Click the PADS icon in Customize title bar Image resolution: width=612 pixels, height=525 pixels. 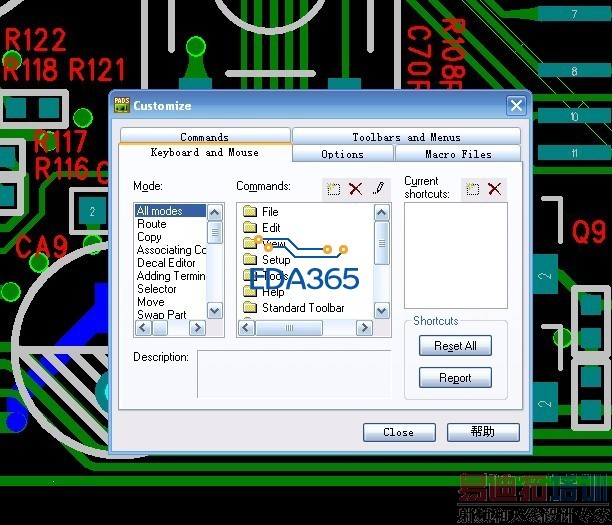121,105
